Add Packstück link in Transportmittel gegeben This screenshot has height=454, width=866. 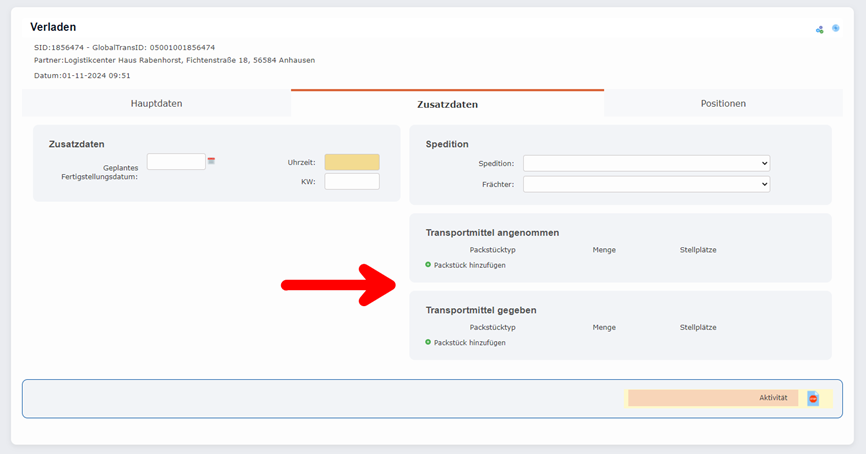pyautogui.click(x=469, y=342)
